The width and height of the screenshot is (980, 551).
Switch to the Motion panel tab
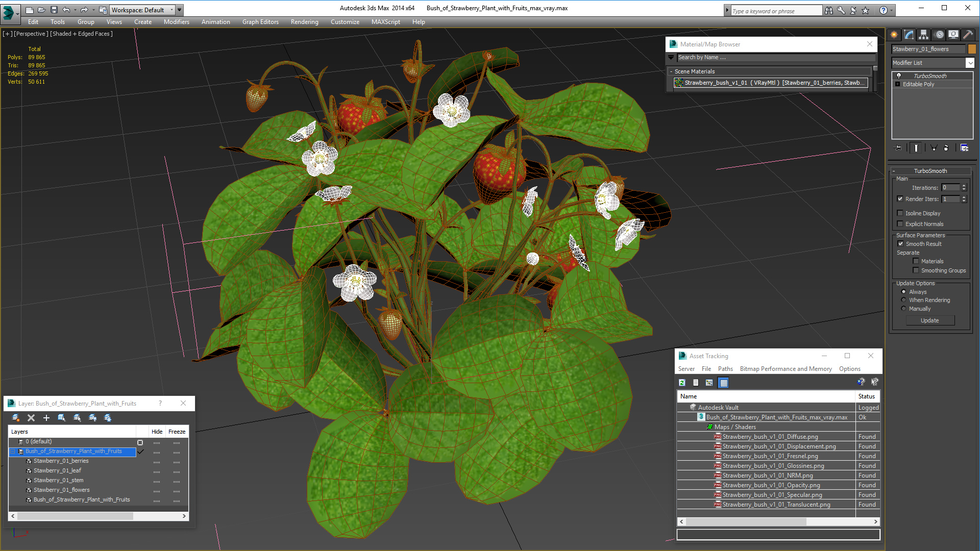click(939, 35)
